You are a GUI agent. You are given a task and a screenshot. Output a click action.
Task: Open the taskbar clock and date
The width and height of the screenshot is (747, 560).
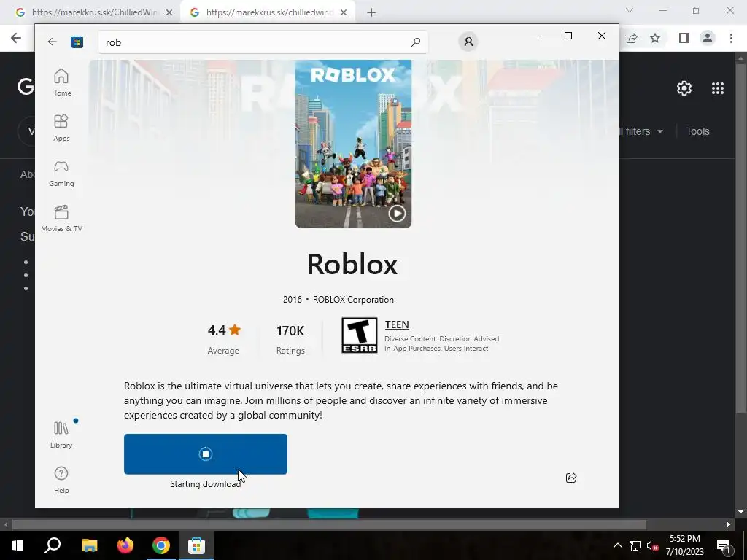[x=684, y=545]
